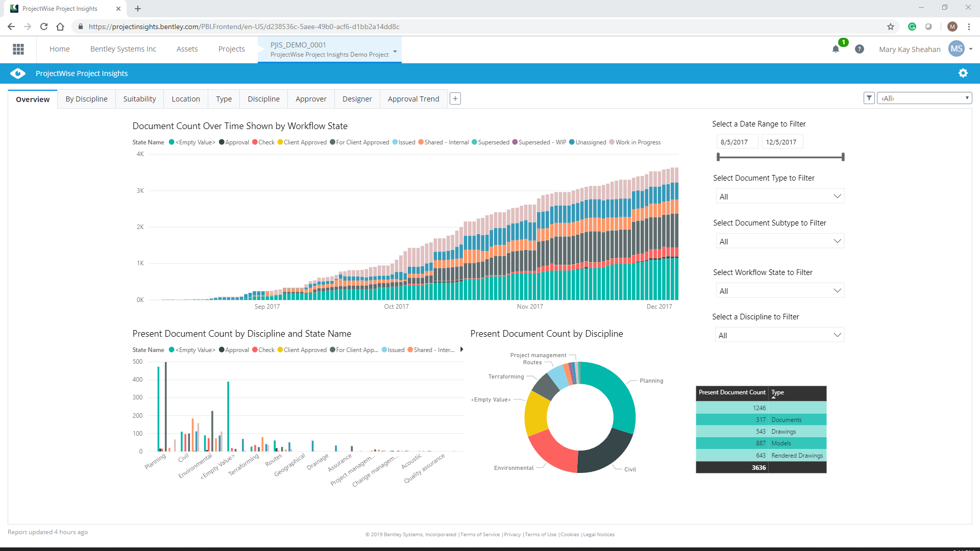Switch to the Location tab
Image resolution: width=980 pixels, height=551 pixels.
click(x=186, y=99)
